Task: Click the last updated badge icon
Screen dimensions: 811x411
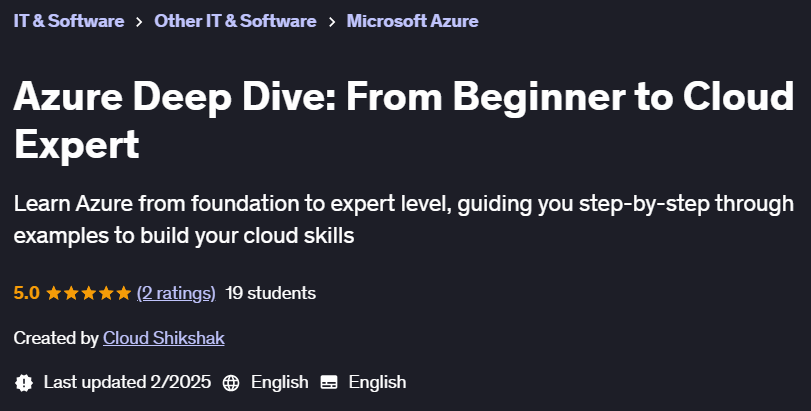Action: (x=24, y=383)
